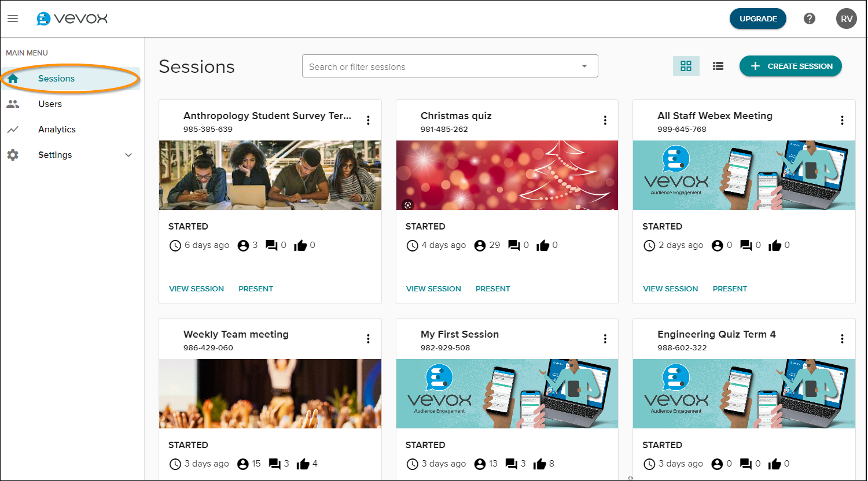This screenshot has width=868, height=481.
Task: Open options menu for My First Session
Action: [x=605, y=339]
